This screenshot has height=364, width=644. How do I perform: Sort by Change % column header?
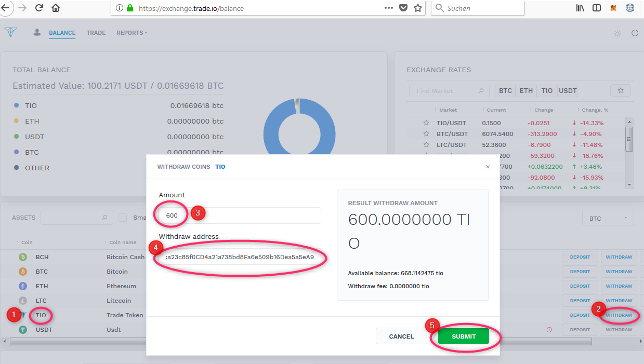click(x=594, y=110)
